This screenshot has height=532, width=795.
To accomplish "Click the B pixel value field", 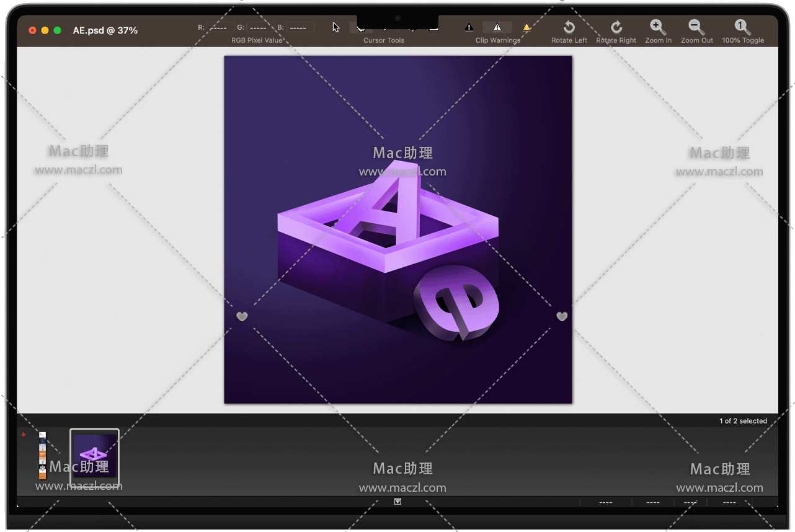I will (300, 27).
